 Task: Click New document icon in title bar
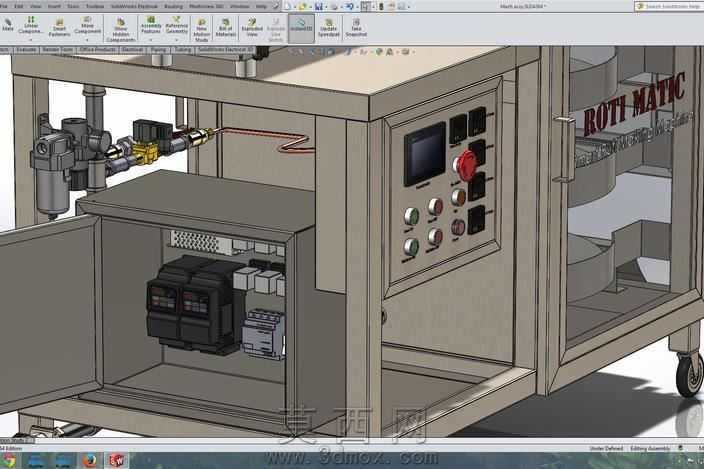287,6
